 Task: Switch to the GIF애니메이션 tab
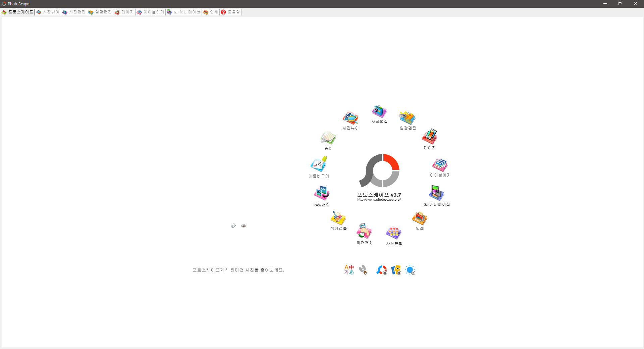point(183,12)
